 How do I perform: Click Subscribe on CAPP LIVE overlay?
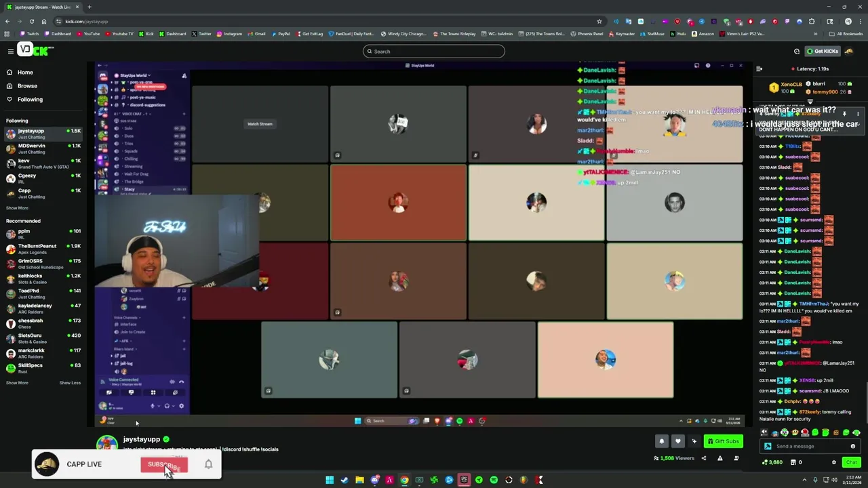coord(164,465)
